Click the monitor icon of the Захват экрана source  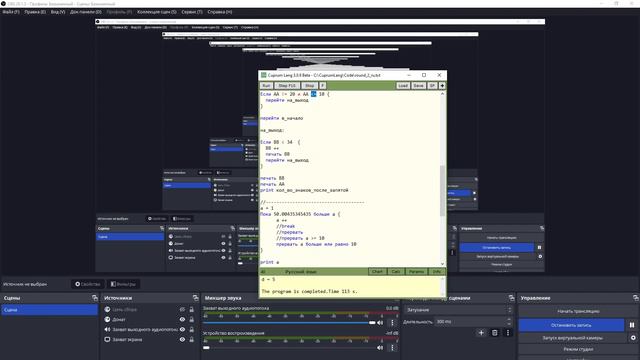click(x=107, y=339)
